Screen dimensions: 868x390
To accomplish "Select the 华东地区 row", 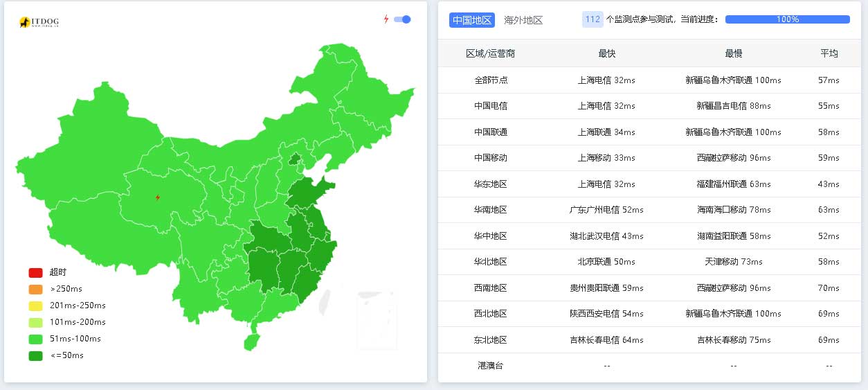I will pyautogui.click(x=649, y=184).
